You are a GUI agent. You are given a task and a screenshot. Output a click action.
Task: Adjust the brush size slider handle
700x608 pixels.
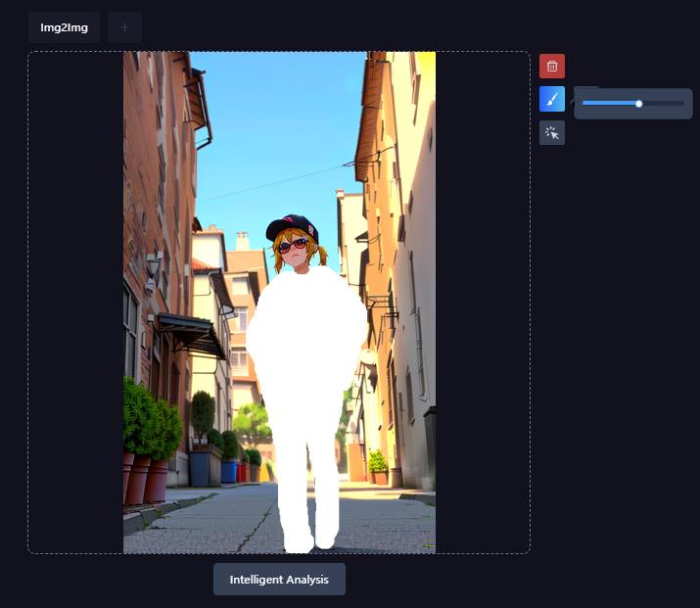(639, 104)
